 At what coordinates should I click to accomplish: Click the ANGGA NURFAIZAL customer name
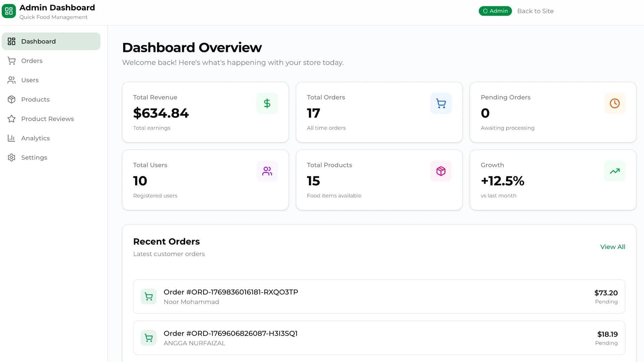coord(195,343)
